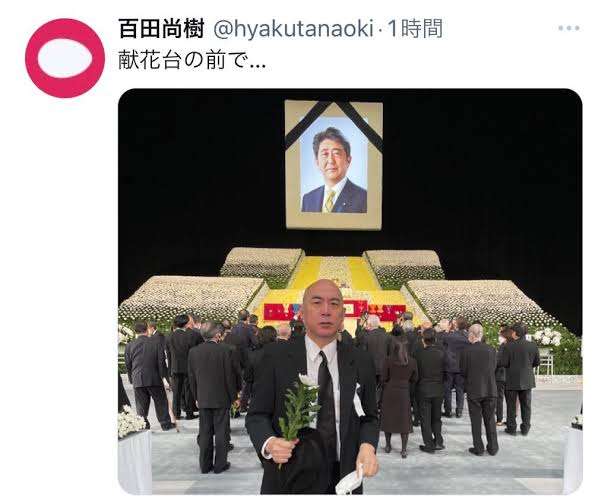Image resolution: width=608 pixels, height=504 pixels.
Task: Click the black backdrop left of portrait
Action: click(202, 174)
